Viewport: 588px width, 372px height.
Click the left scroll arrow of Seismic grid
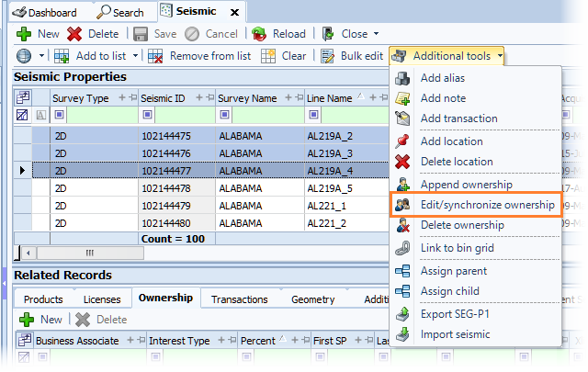pyautogui.click(x=28, y=254)
